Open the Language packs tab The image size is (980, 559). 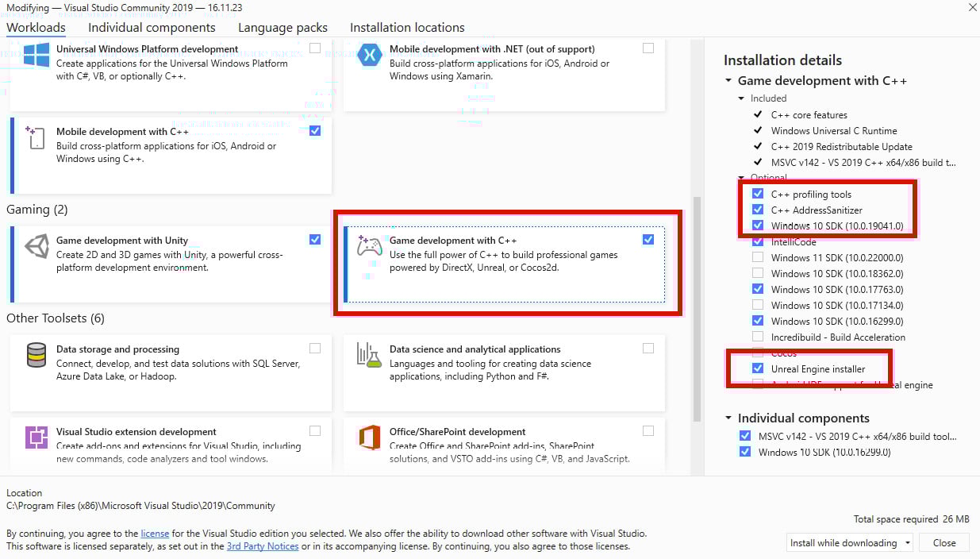coord(282,28)
